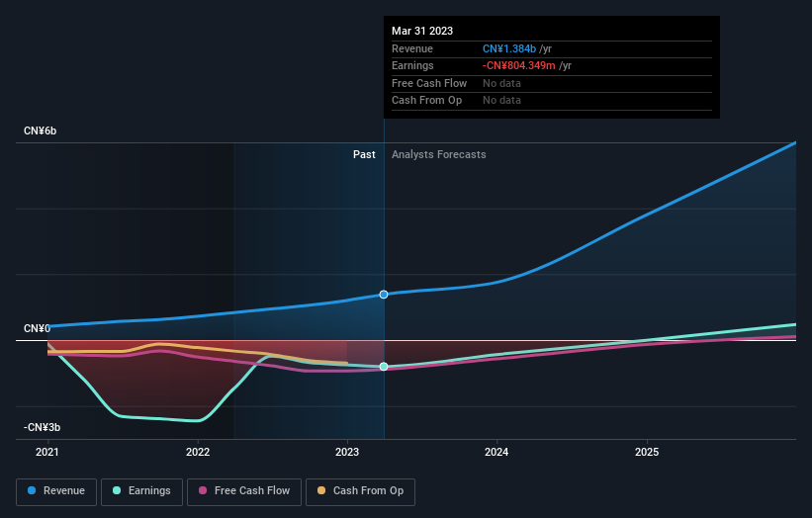Click the orange Cash From Op legend dot
This screenshot has width=812, height=518.
point(321,490)
